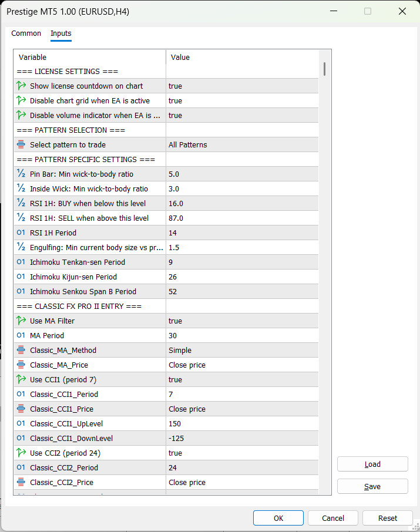Click the arrow icon beside Use MA Filter

point(21,321)
